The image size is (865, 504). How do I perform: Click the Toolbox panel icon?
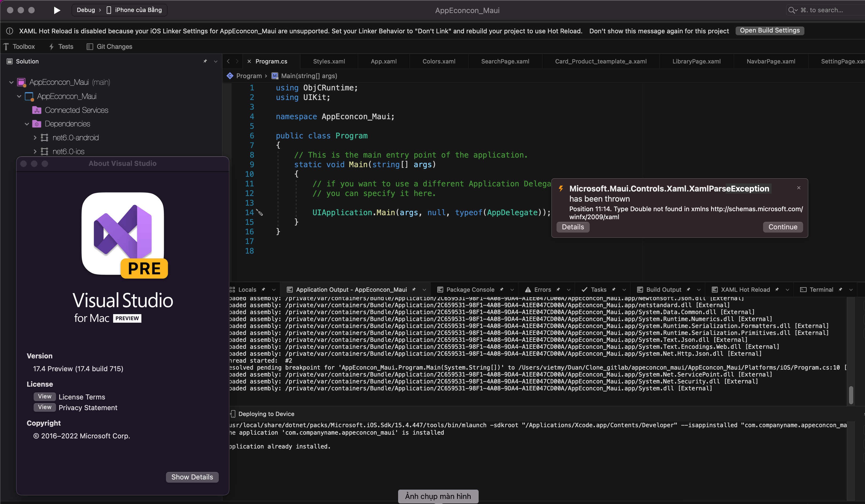click(x=6, y=47)
